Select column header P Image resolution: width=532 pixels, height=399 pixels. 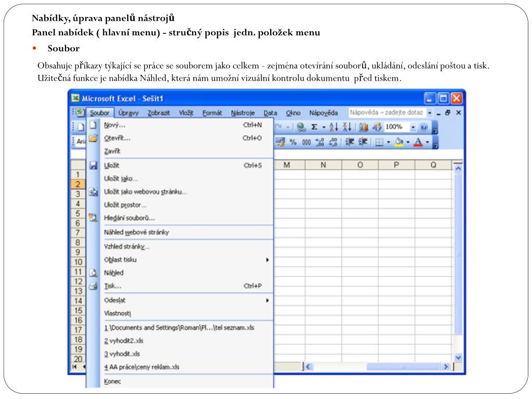(396, 165)
